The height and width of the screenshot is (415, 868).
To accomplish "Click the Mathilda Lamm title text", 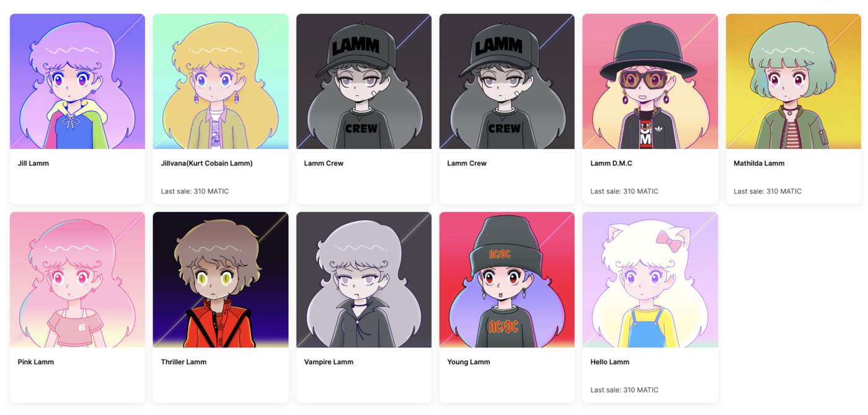I will (x=759, y=163).
